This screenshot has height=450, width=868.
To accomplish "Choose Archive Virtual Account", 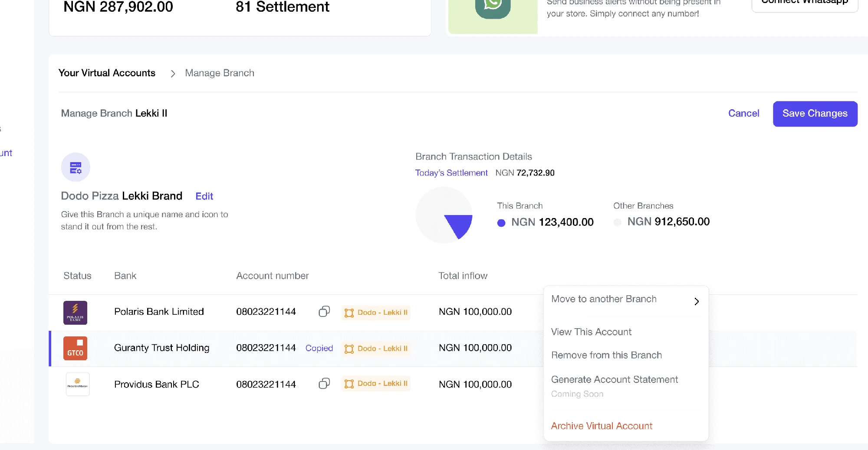I will pyautogui.click(x=602, y=426).
